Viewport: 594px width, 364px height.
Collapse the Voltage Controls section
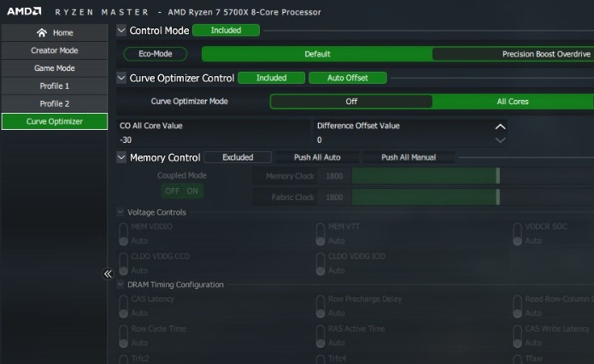(x=121, y=212)
